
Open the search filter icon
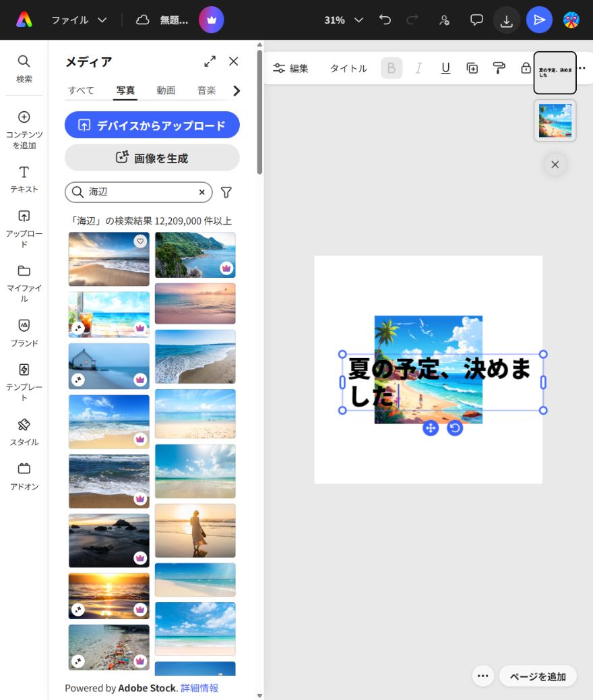pos(226,192)
